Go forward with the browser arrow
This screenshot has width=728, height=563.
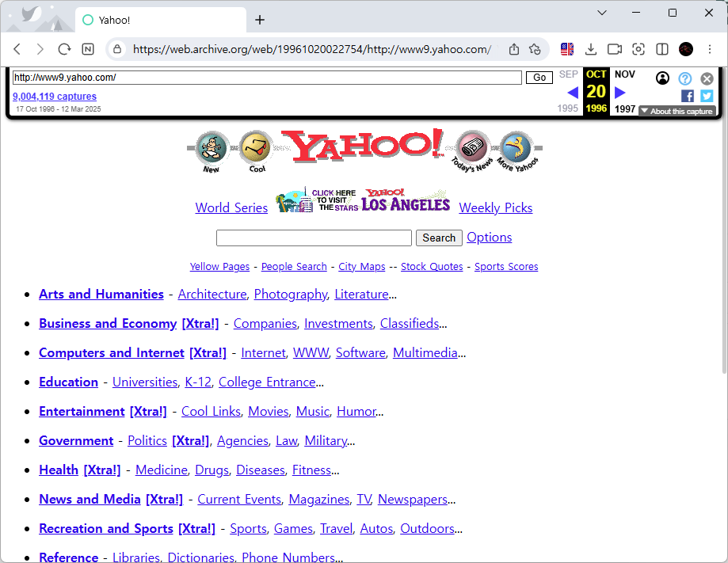(x=40, y=49)
